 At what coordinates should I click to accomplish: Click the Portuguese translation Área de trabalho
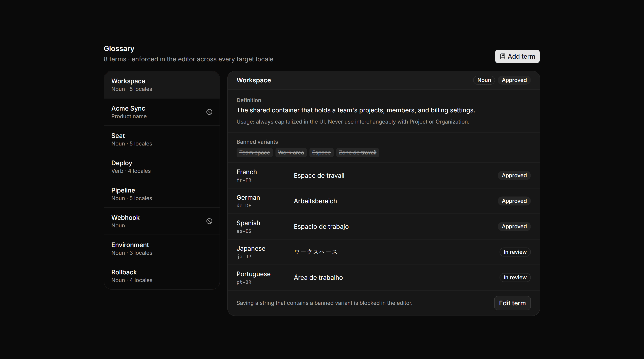click(318, 278)
